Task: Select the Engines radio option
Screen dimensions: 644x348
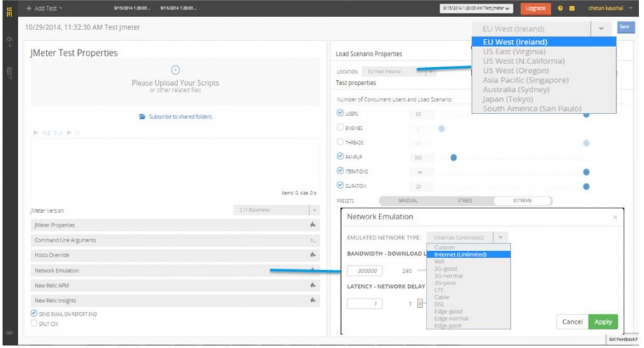Action: click(340, 128)
